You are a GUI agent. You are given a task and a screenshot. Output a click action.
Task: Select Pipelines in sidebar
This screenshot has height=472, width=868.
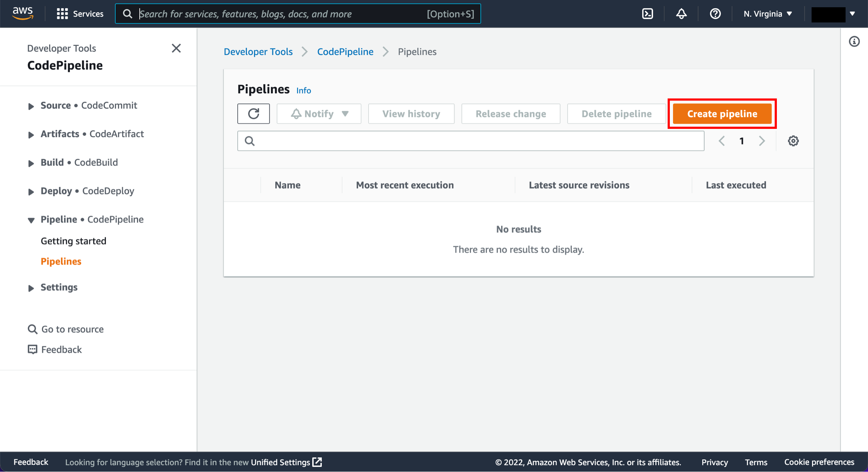pyautogui.click(x=61, y=261)
